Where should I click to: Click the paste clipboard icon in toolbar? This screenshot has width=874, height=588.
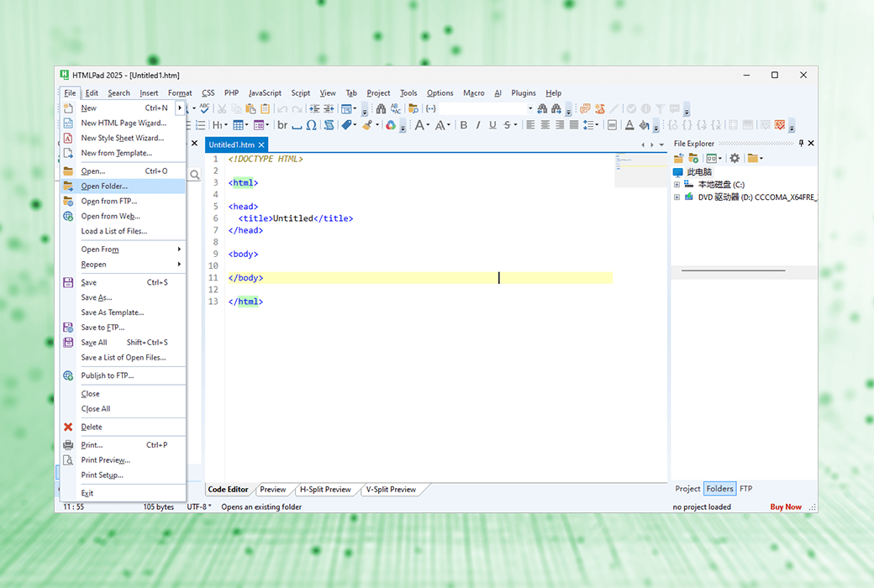pos(250,108)
